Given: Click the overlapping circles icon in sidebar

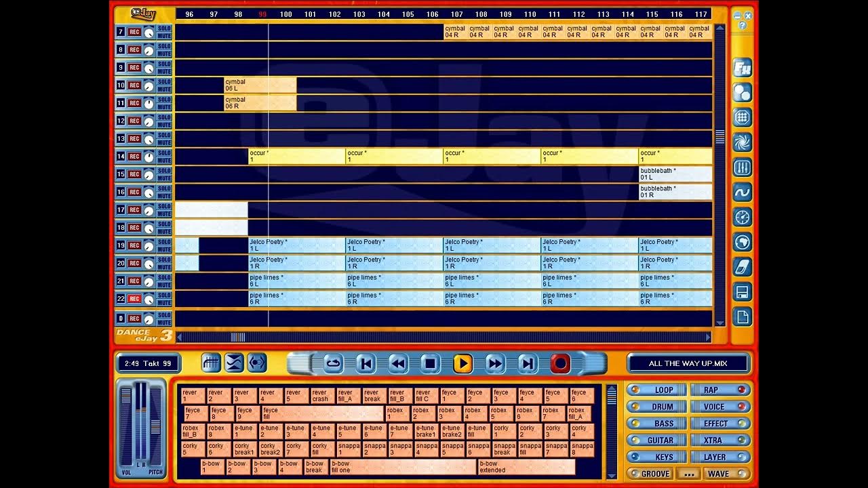Looking at the screenshot, I should [743, 93].
